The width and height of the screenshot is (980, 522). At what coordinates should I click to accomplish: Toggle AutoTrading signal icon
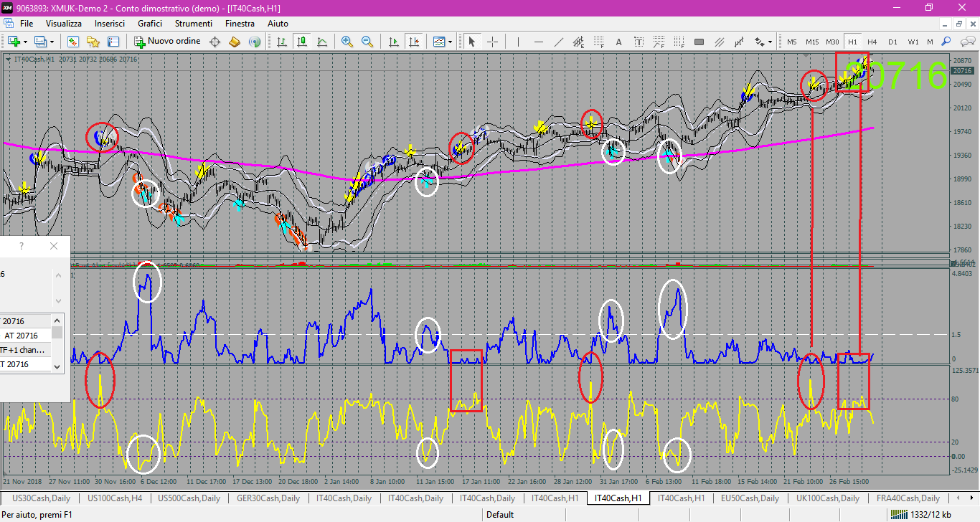click(x=254, y=42)
